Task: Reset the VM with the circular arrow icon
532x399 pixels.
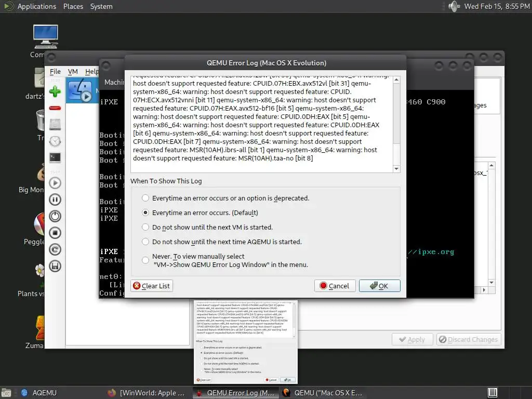Action: pyautogui.click(x=55, y=249)
